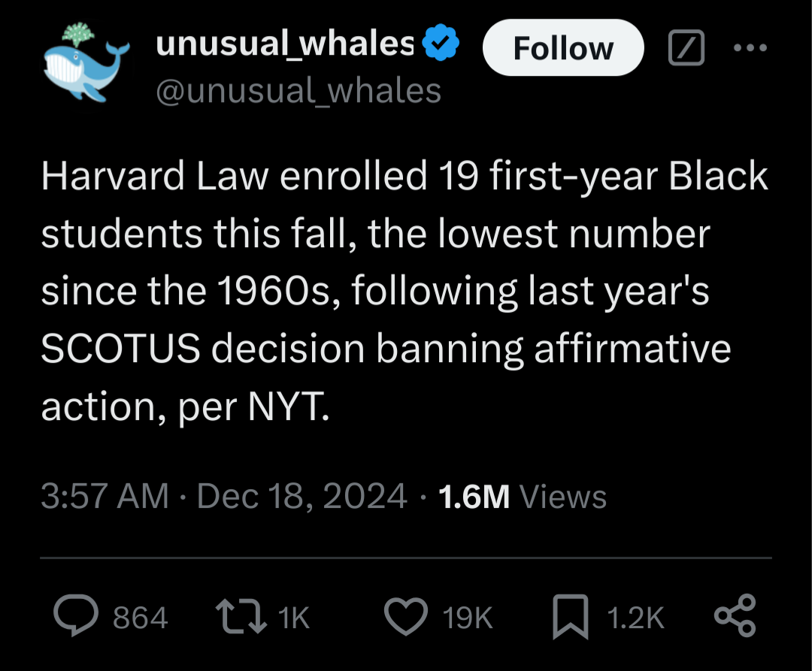Image resolution: width=812 pixels, height=671 pixels.
Task: Follow the unusual_whales account
Action: (563, 48)
